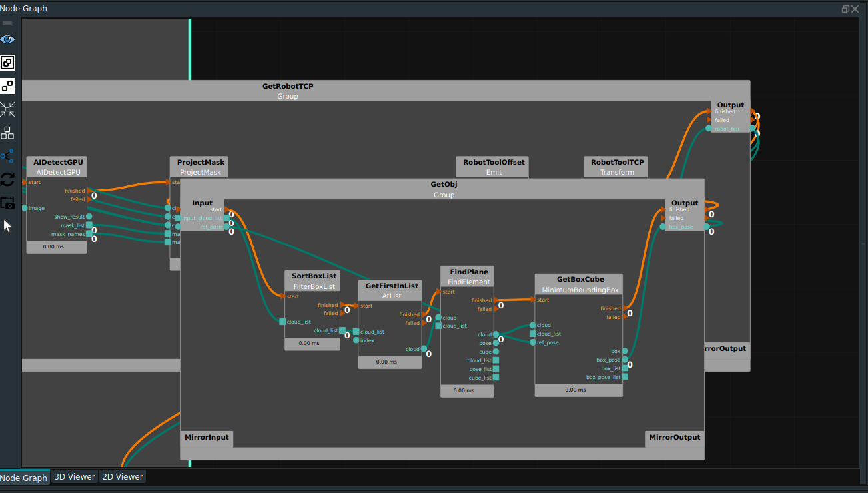The height and width of the screenshot is (493, 868).
Task: Open the 2D Viewer tab
Action: point(123,477)
